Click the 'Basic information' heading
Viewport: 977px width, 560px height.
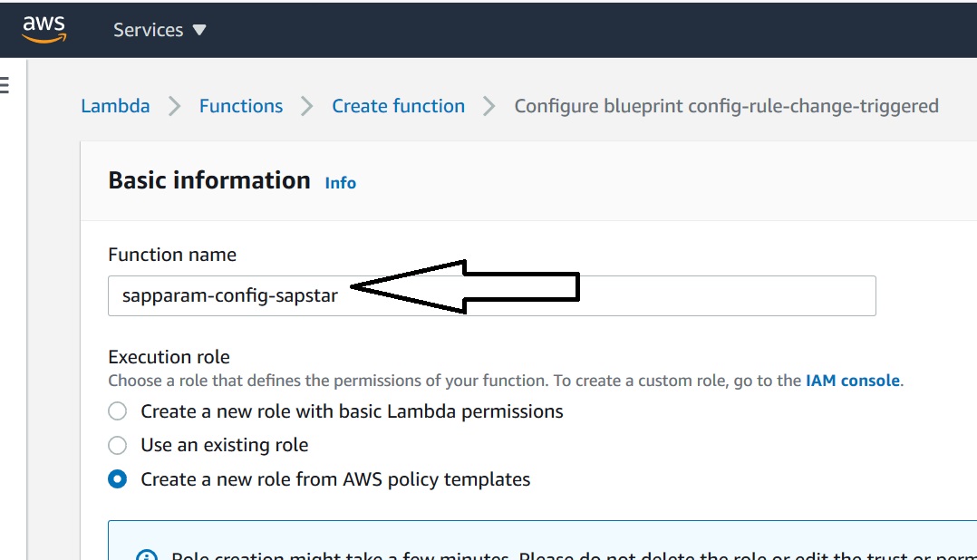[x=209, y=180]
